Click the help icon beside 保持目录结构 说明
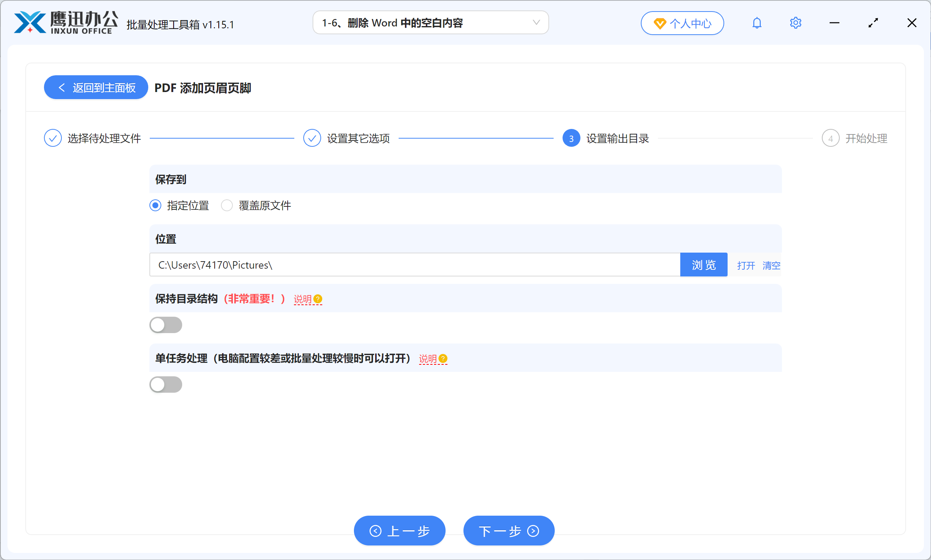Screen dimensions: 931x560 coord(318,299)
